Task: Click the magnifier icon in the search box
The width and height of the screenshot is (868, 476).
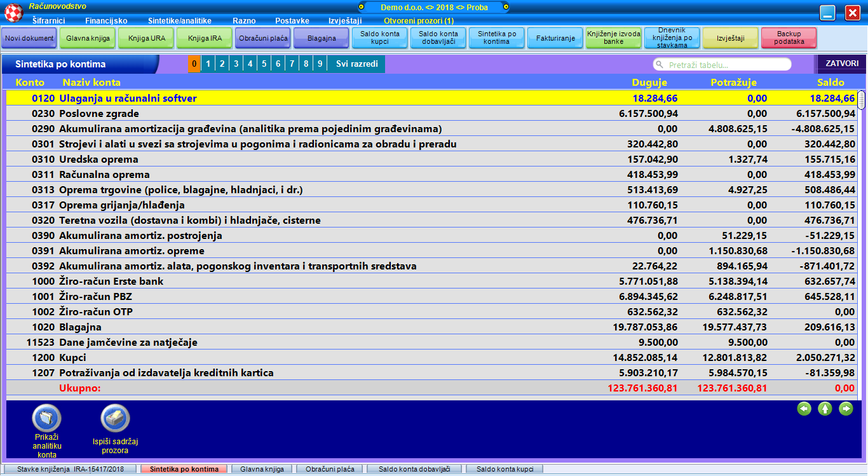Action: coord(660,64)
